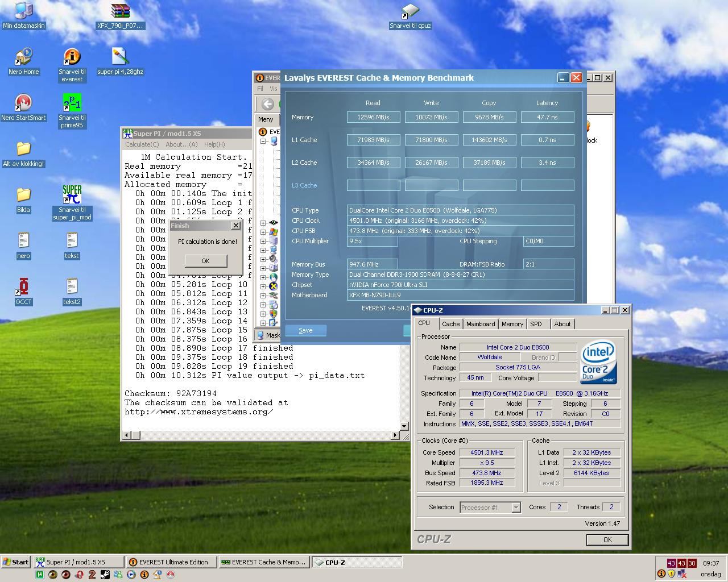Open the super pi 4,28ghz image file
Screen dimensions: 728x582
click(120, 61)
